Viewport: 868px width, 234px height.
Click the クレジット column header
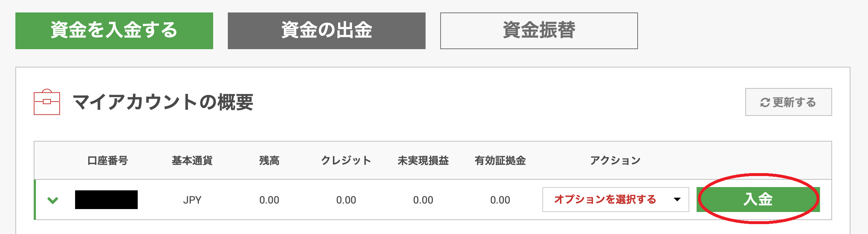[x=346, y=161]
